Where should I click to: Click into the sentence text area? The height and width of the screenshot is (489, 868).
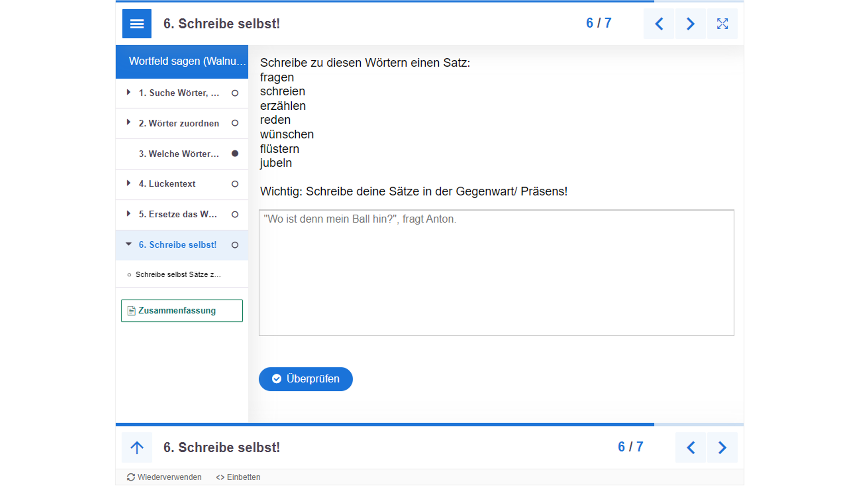click(x=496, y=272)
